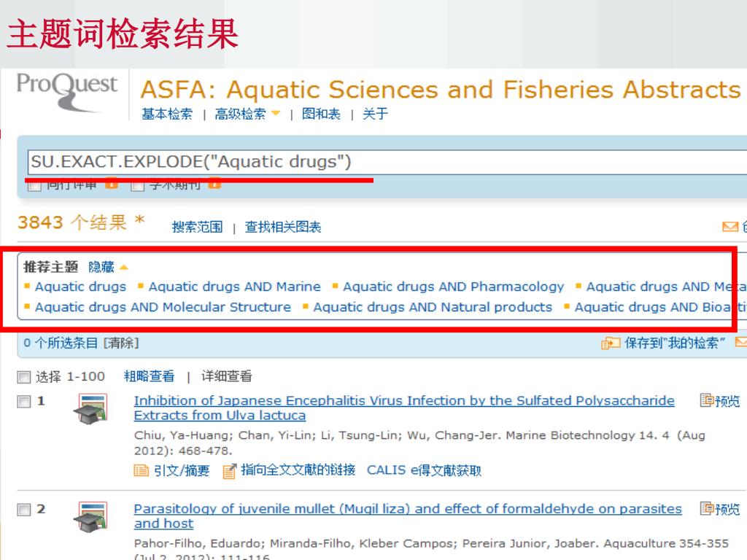Viewport: 747px width, 560px height.
Task: Open the Parasitology of juvenile mullet article
Action: 408,516
